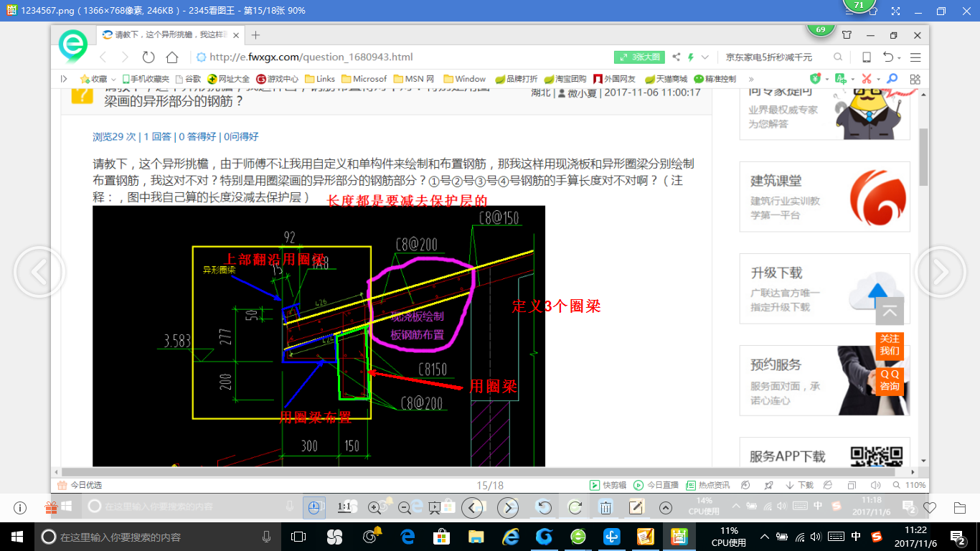Open green 360 browser on the taskbar
980x551 pixels.
[x=578, y=537]
